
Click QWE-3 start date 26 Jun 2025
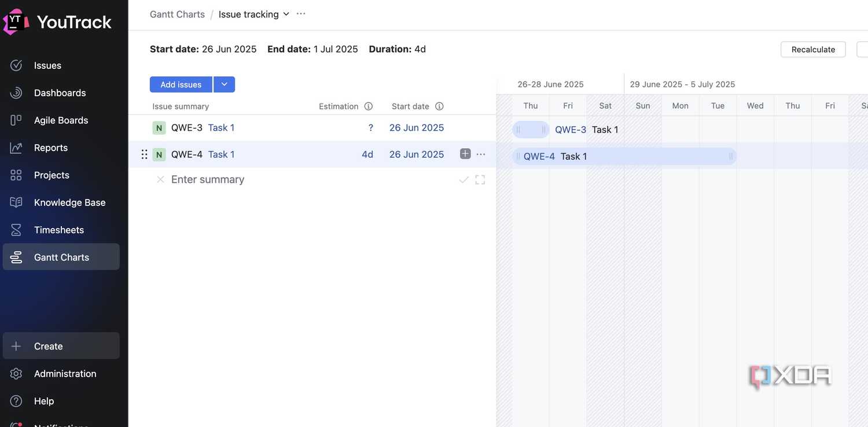(417, 128)
